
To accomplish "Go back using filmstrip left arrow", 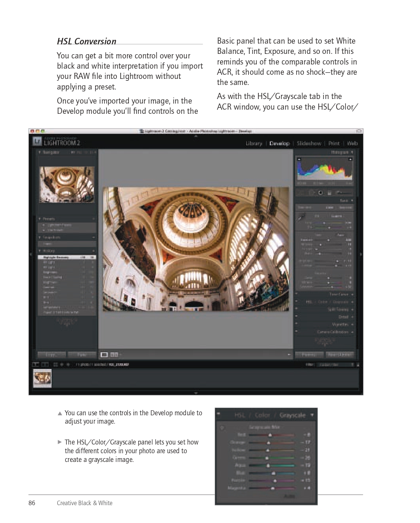I will pos(63,364).
